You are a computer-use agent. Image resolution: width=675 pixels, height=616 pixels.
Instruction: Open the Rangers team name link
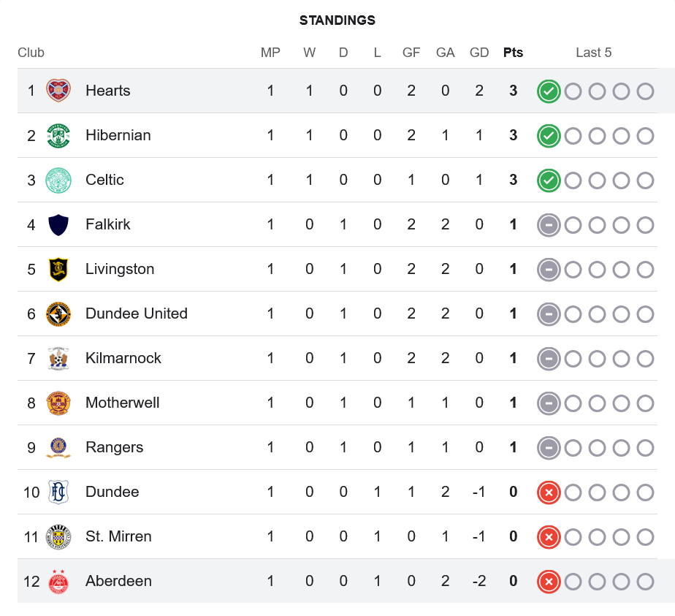point(114,447)
